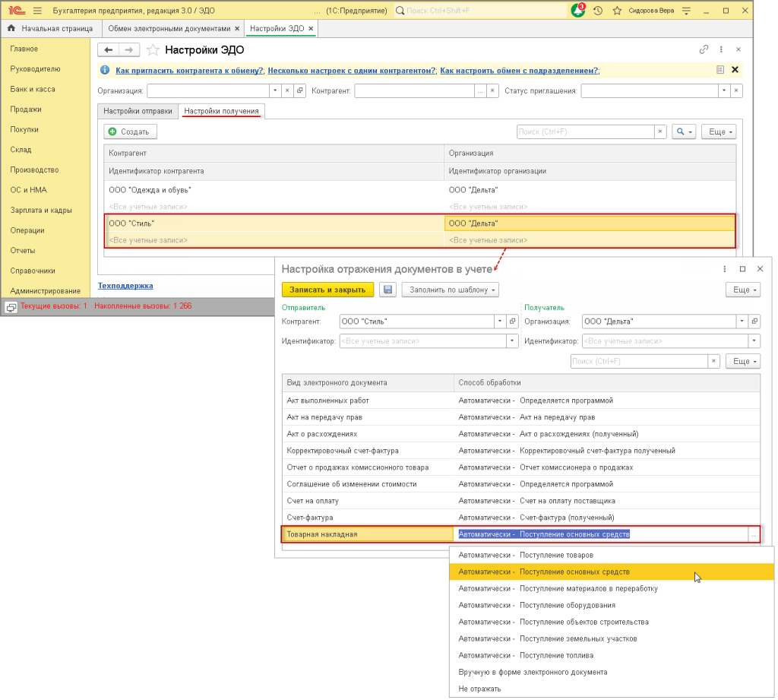Click the back navigation arrow
This screenshot has width=778, height=700.
pos(109,50)
